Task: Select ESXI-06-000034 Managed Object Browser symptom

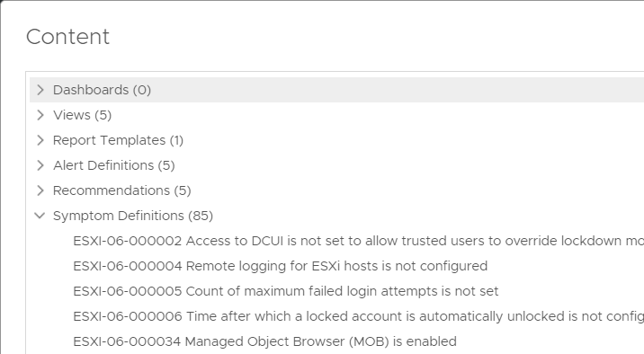Action: 265,341
